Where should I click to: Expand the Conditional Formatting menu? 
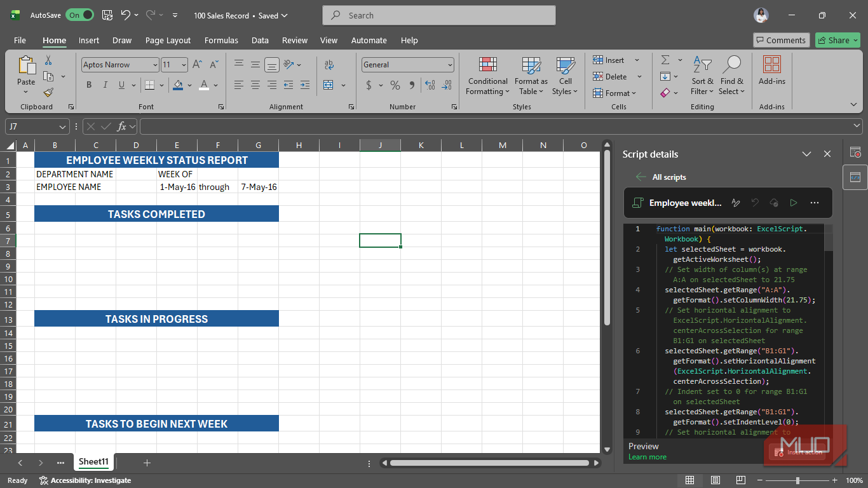pyautogui.click(x=487, y=75)
